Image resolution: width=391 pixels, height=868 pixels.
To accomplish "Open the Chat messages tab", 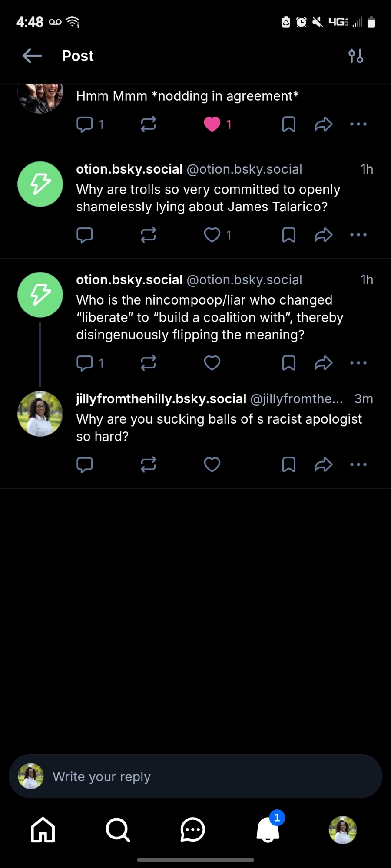I will coord(192,830).
